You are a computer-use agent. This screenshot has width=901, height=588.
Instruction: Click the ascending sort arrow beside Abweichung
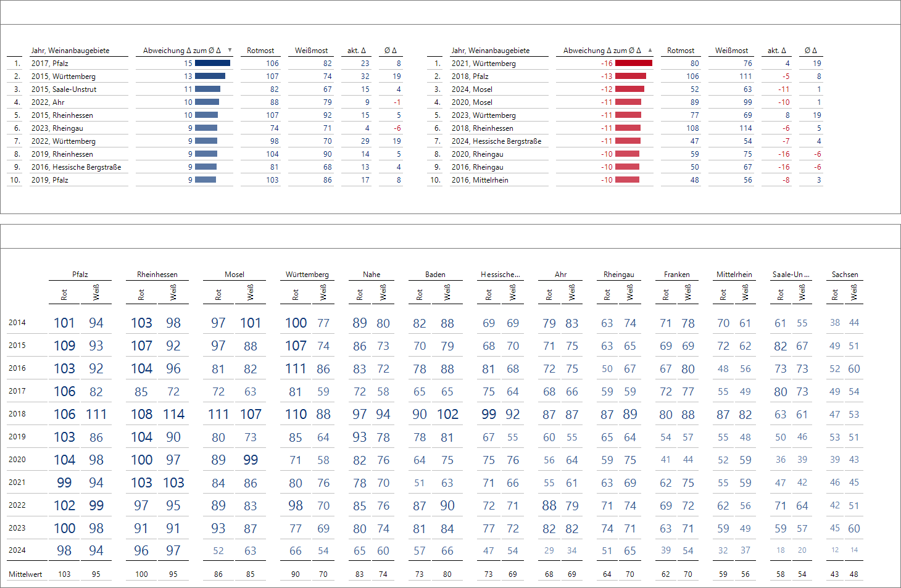(x=650, y=50)
